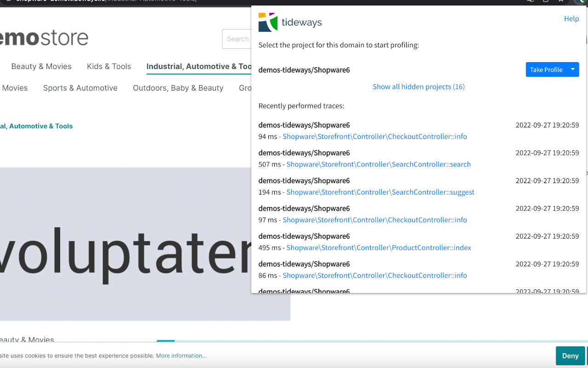Deny cookies in the cookie banner
Image resolution: width=588 pixels, height=368 pixels.
point(570,356)
